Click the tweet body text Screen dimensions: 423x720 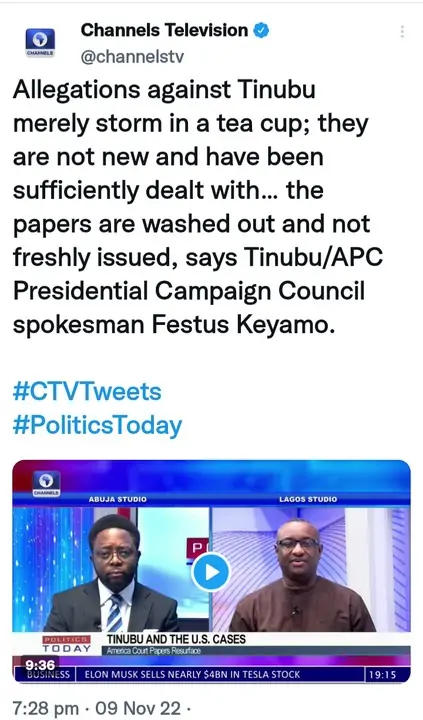pyautogui.click(x=197, y=207)
